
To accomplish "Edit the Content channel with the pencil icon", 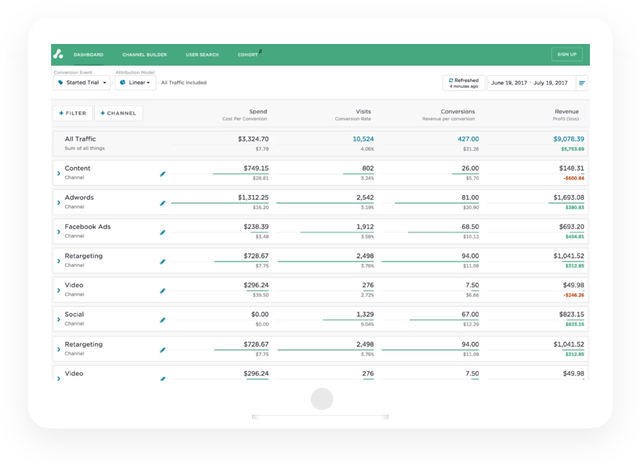I will point(163,174).
